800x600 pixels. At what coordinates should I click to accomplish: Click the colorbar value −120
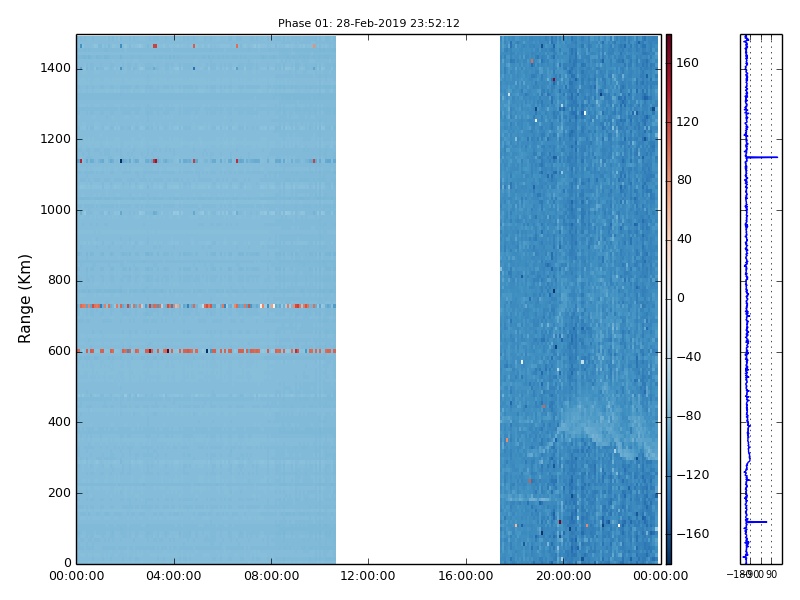[x=692, y=475]
